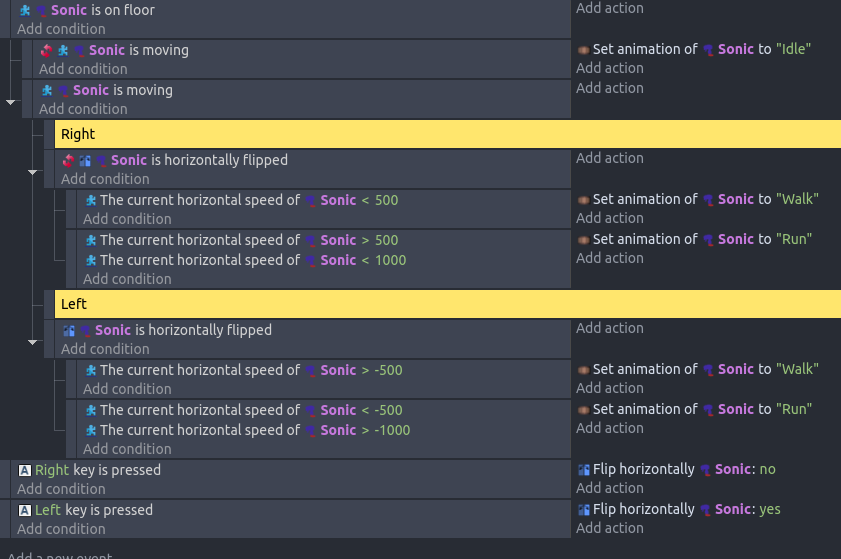Click the '1000' value in '< 1000' condition
Screen dimensions: 841x559
[x=390, y=260]
